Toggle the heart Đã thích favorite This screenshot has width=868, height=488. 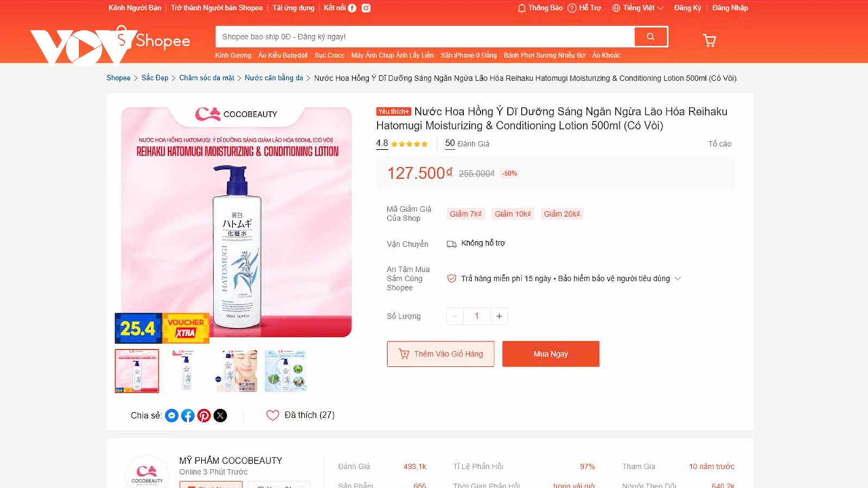272,415
